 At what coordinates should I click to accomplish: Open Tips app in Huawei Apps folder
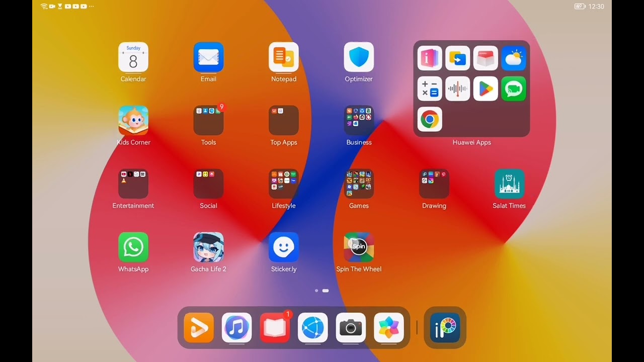pos(430,58)
